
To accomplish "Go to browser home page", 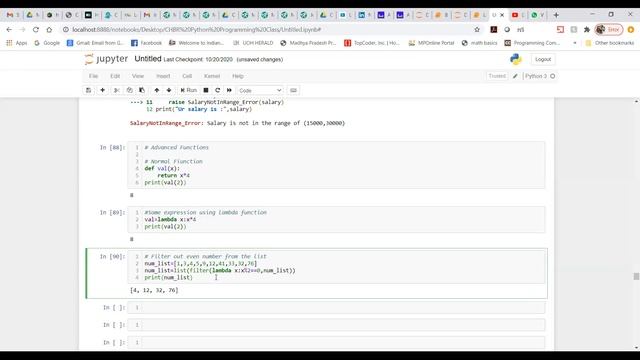I will 49,29.
